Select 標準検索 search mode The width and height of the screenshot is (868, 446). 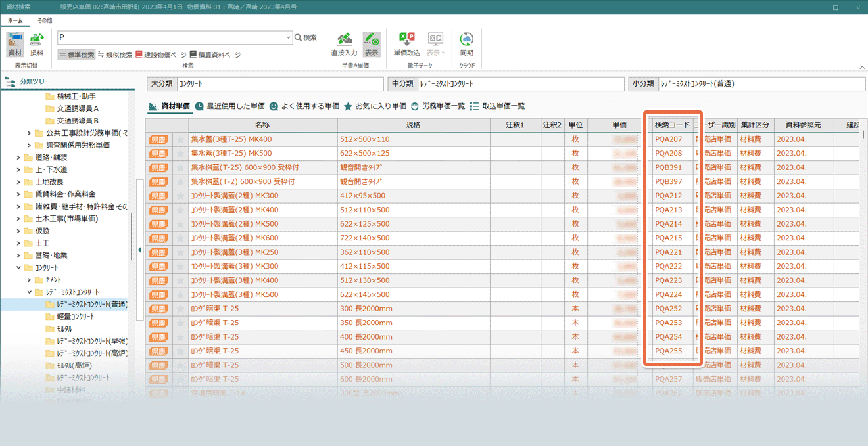76,55
